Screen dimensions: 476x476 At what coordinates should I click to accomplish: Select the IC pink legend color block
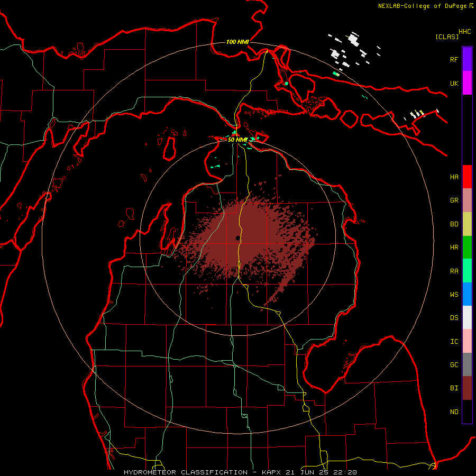coord(467,341)
